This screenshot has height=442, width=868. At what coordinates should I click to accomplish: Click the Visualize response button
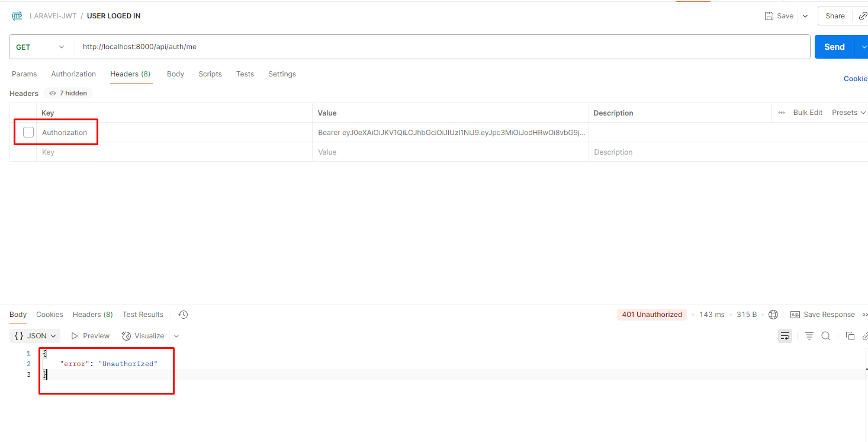143,336
